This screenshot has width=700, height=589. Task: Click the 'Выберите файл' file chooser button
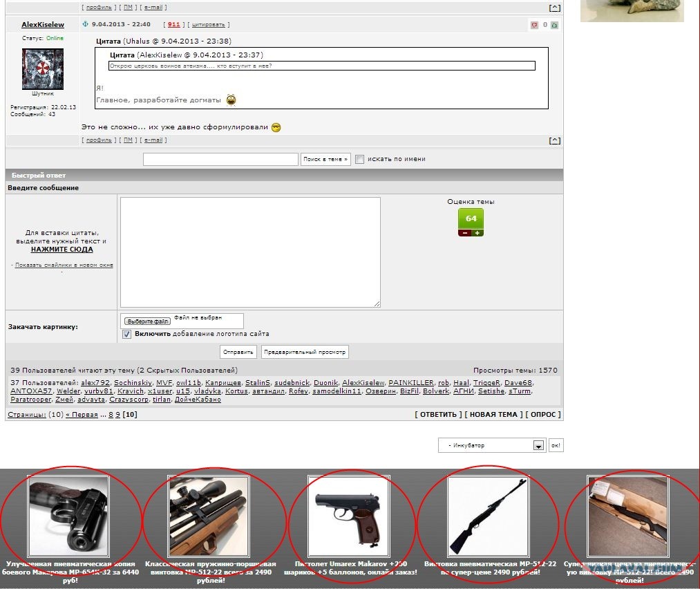click(x=147, y=321)
